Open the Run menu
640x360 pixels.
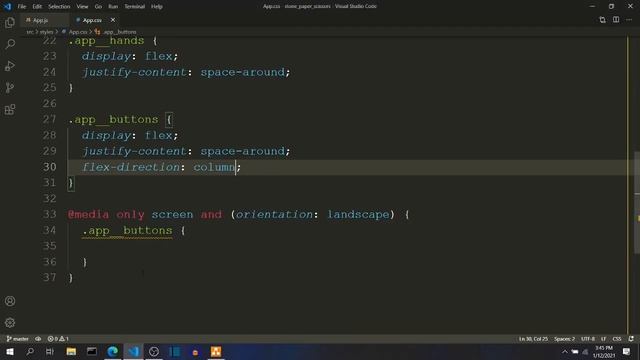[x=113, y=7]
